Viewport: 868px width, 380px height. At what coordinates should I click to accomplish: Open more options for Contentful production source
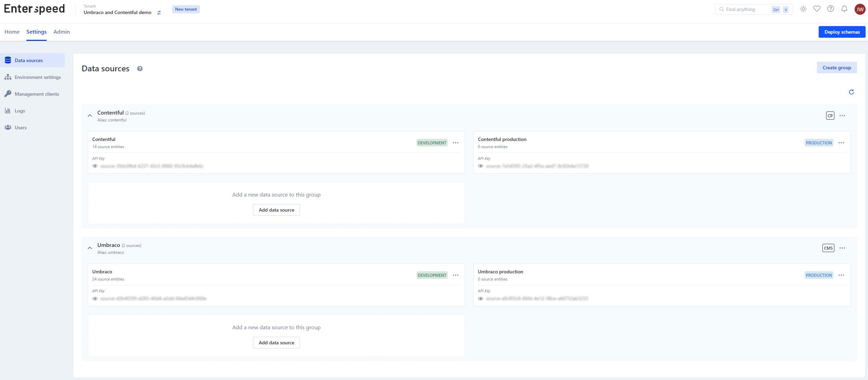point(841,143)
